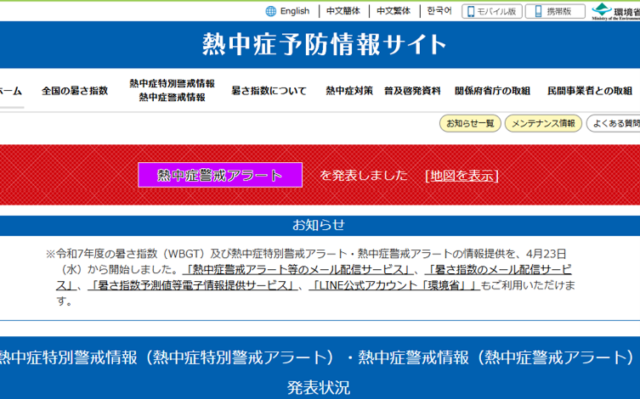The width and height of the screenshot is (640, 399).
Task: Open the モバイル版 mobile site button
Action: click(492, 11)
